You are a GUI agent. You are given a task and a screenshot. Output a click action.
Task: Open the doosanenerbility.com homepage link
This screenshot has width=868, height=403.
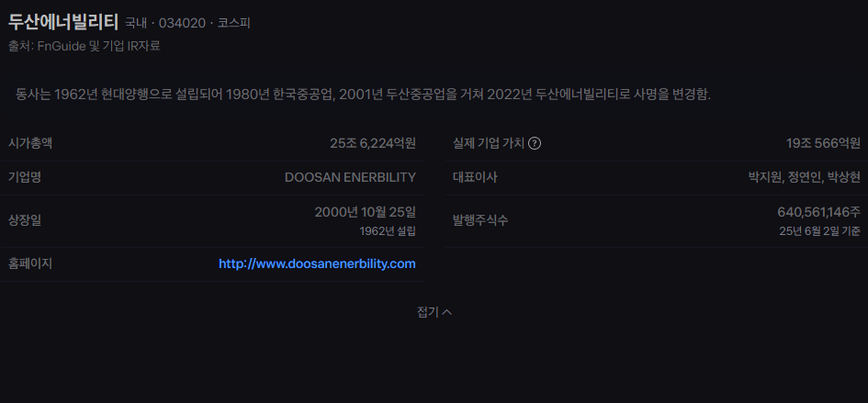pos(317,264)
